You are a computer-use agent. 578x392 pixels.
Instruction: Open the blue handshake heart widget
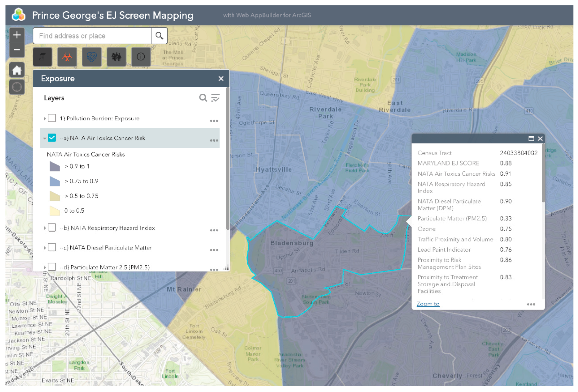tap(92, 57)
